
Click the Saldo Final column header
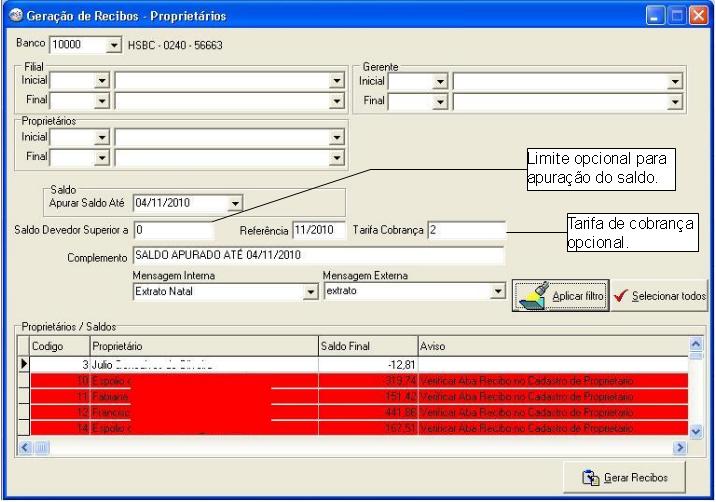point(365,345)
